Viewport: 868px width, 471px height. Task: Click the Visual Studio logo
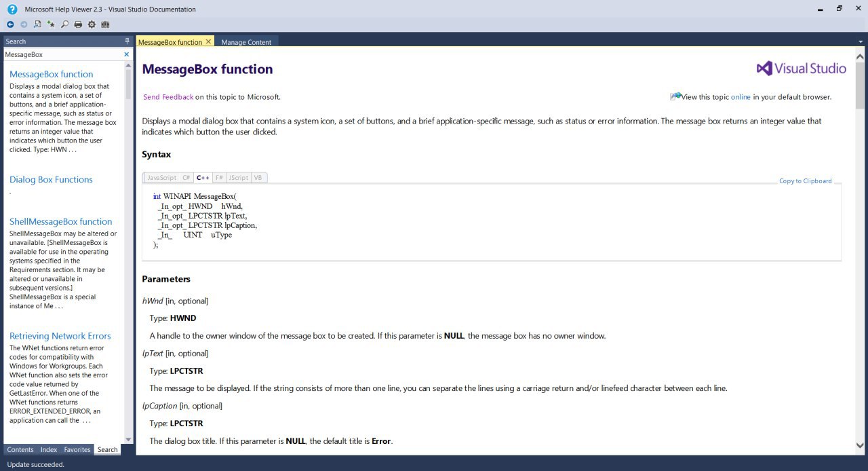coord(801,69)
